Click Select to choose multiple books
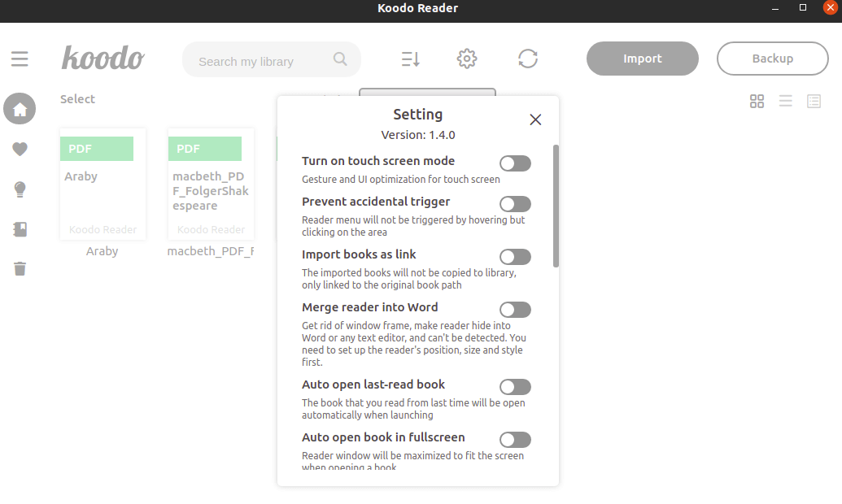 [x=77, y=98]
